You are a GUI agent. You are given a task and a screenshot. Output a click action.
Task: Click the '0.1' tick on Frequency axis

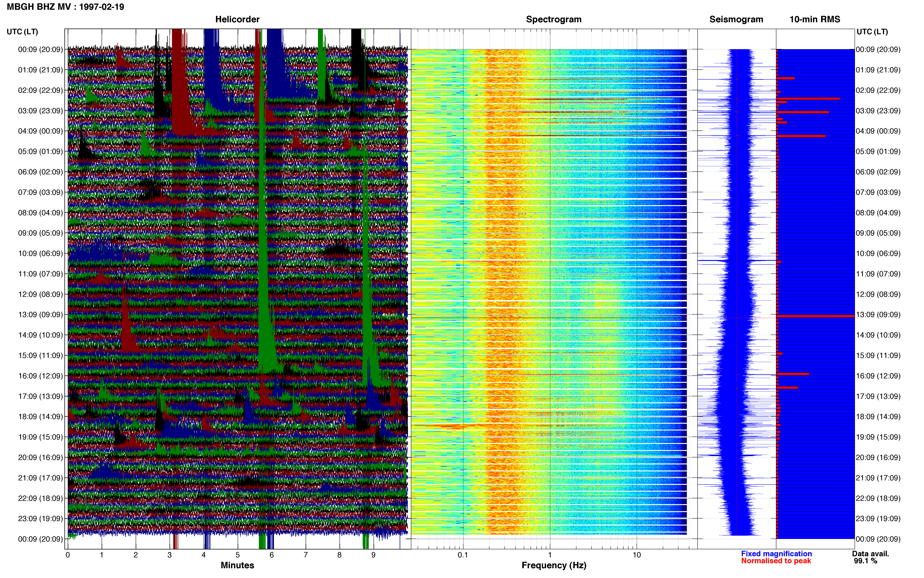click(x=463, y=555)
